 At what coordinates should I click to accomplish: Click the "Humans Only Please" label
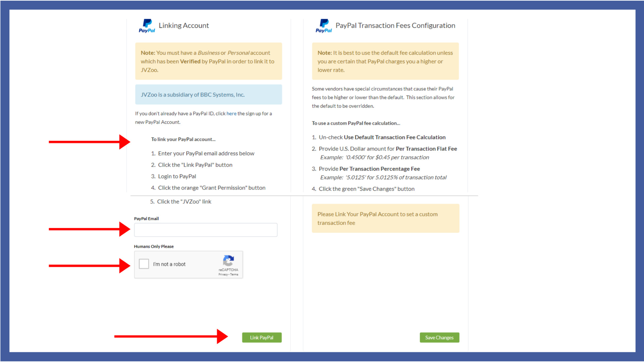154,246
